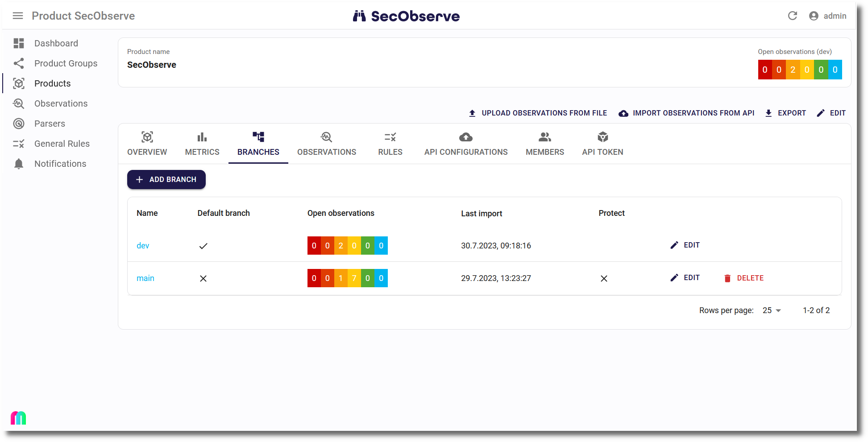Open the Members tab

(x=544, y=144)
